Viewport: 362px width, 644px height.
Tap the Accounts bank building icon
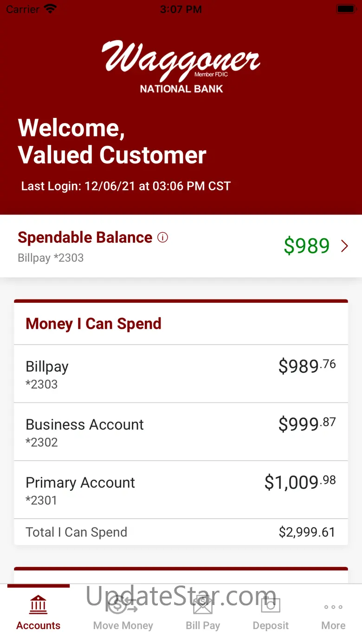point(38,605)
